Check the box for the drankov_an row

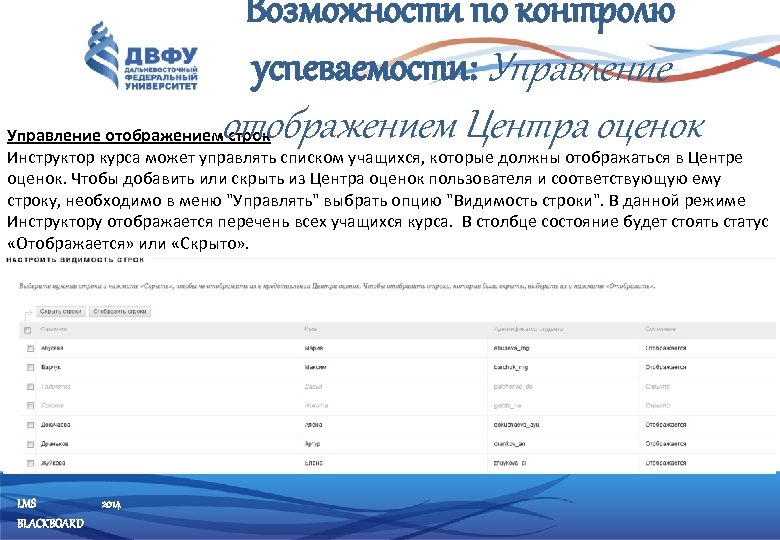pos(30,444)
